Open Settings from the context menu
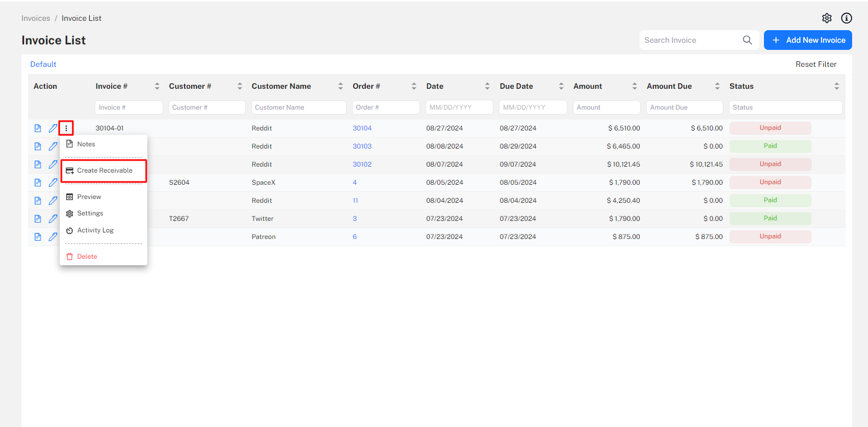Image resolution: width=868 pixels, height=427 pixels. (x=104, y=213)
